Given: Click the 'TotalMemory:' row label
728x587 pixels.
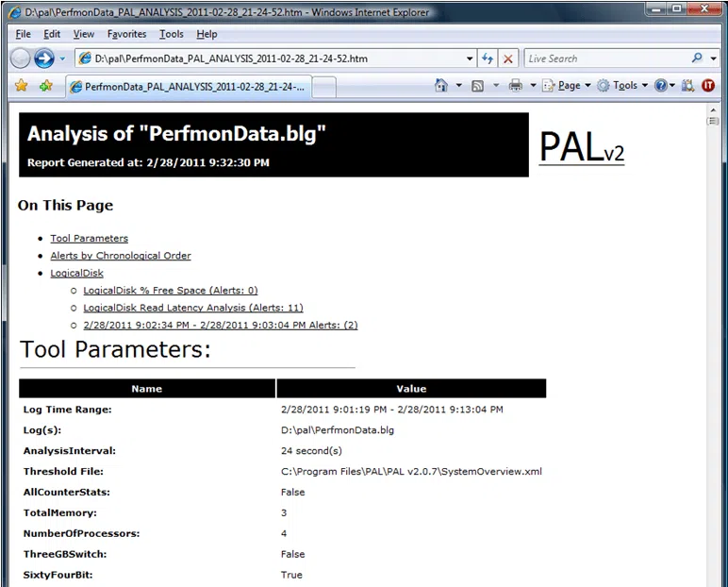Looking at the screenshot, I should point(60,512).
